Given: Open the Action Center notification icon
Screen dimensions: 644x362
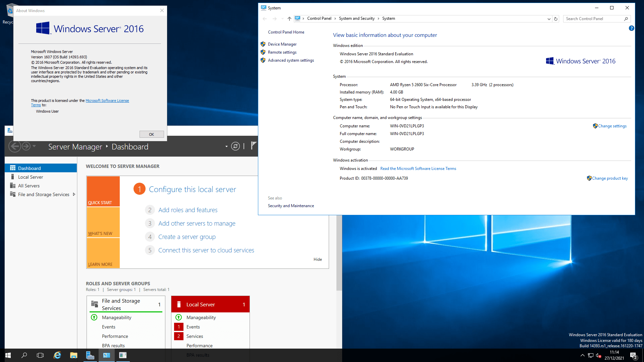Looking at the screenshot, I should [x=633, y=356].
